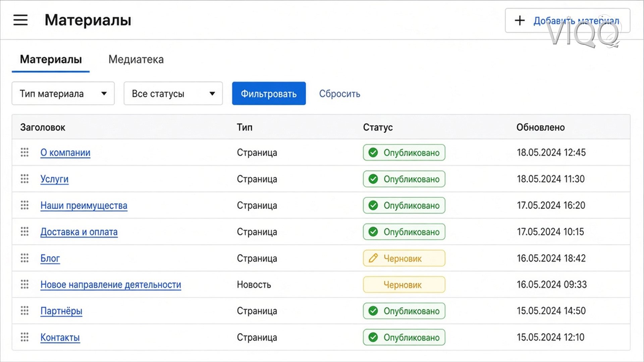644x362 pixels.
Task: Click the Новость type cell
Action: (254, 285)
